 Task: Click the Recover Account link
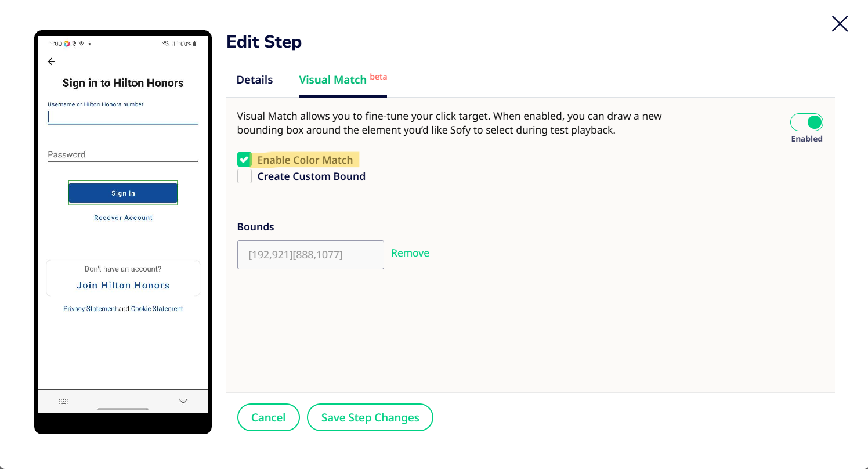(x=123, y=218)
